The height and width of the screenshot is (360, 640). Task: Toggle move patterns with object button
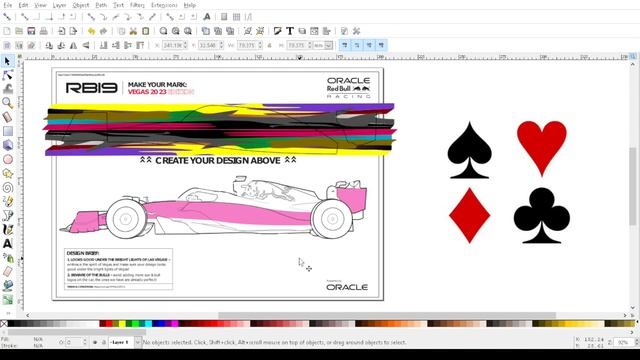[381, 45]
